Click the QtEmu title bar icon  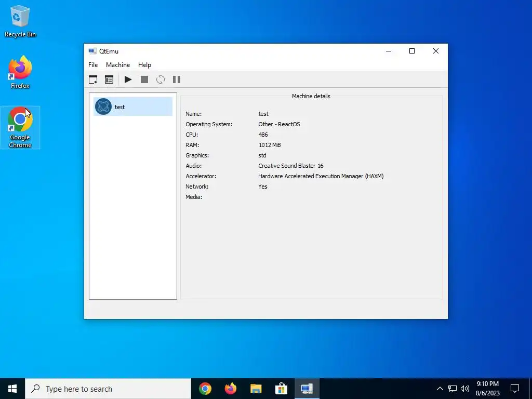[x=92, y=51]
